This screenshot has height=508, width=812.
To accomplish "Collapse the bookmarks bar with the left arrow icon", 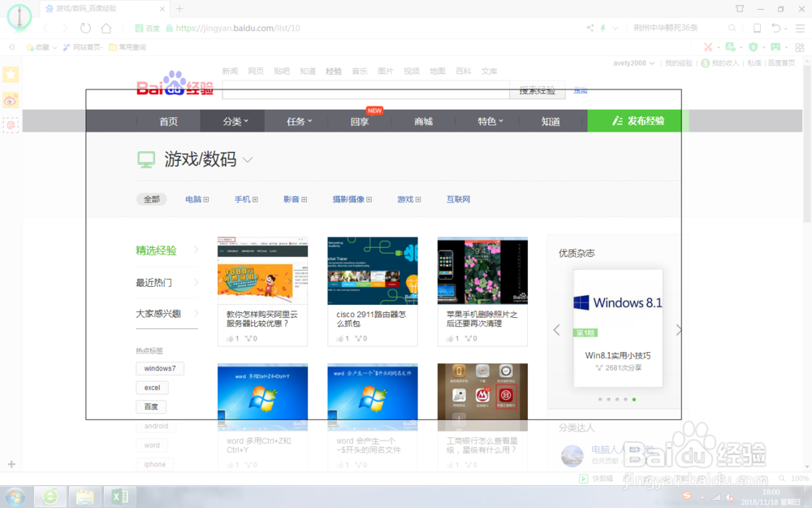I will (11, 47).
